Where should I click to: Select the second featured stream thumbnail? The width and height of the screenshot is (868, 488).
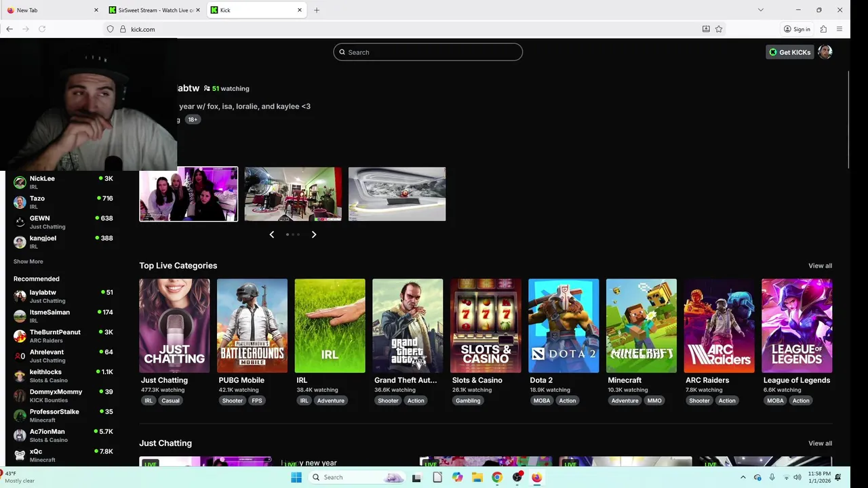(293, 194)
